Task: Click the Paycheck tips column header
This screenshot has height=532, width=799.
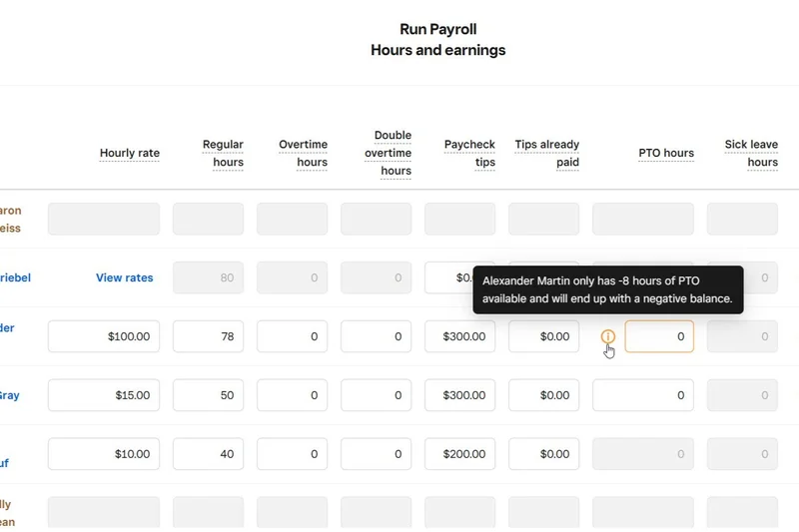Action: pyautogui.click(x=469, y=154)
